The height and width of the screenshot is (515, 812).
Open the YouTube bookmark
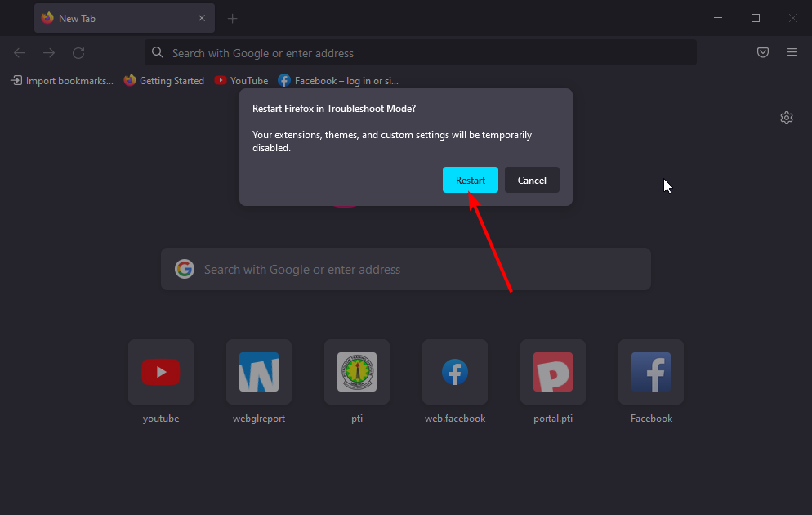[x=241, y=80]
